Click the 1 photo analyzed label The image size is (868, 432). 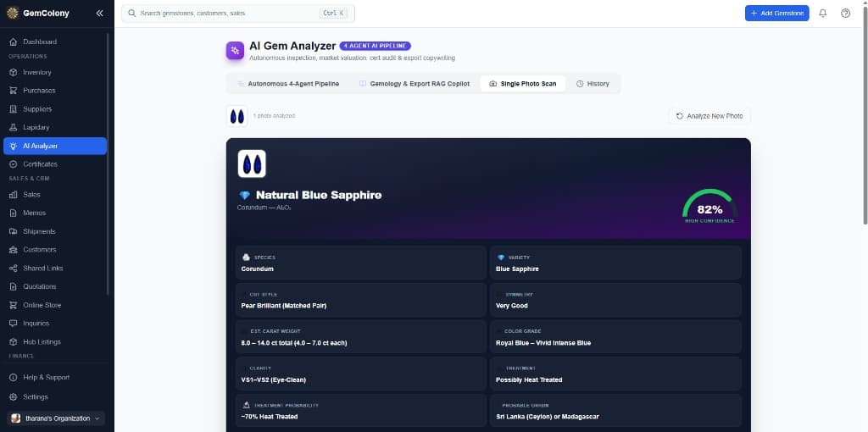[x=274, y=116]
